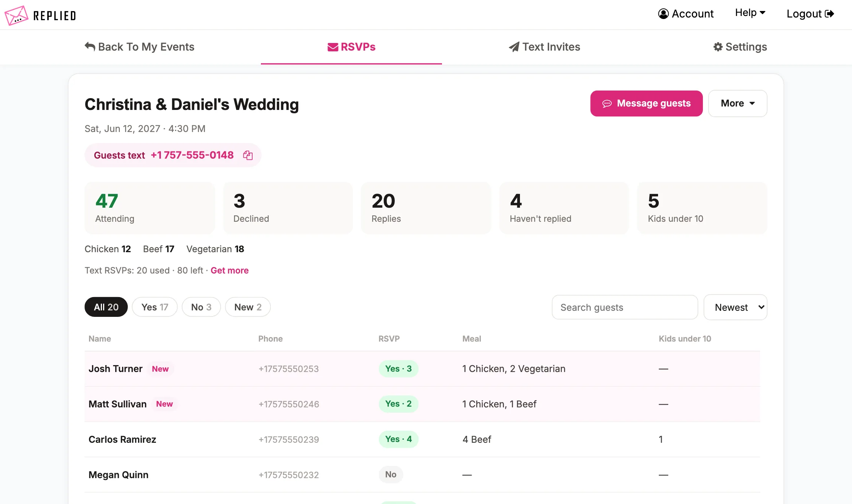This screenshot has height=504, width=852.
Task: Focus the Search guests field
Action: [625, 307]
